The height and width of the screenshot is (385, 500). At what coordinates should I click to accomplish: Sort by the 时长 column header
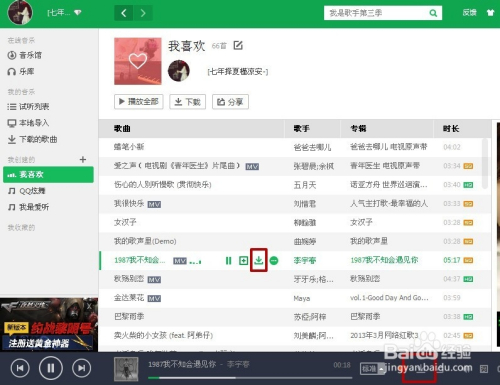[x=451, y=129]
